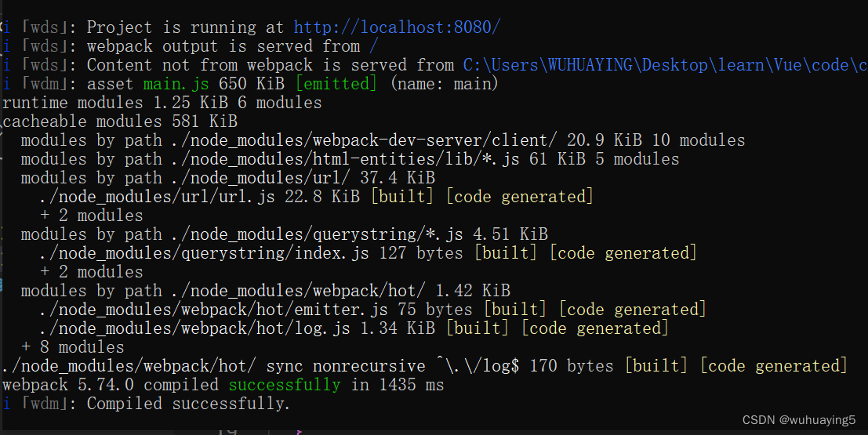Click the green "successfully" word

tap(285, 385)
